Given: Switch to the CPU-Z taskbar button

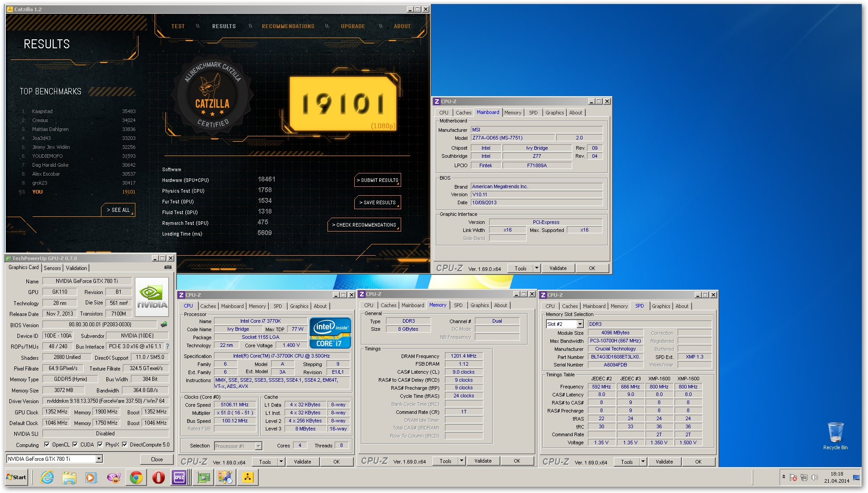Looking at the screenshot, I should click(x=179, y=477).
